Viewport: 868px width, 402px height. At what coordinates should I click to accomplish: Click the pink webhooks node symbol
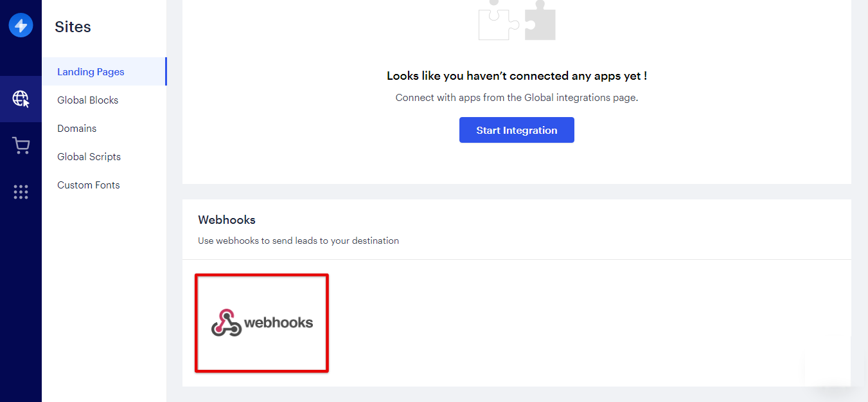pos(226,322)
